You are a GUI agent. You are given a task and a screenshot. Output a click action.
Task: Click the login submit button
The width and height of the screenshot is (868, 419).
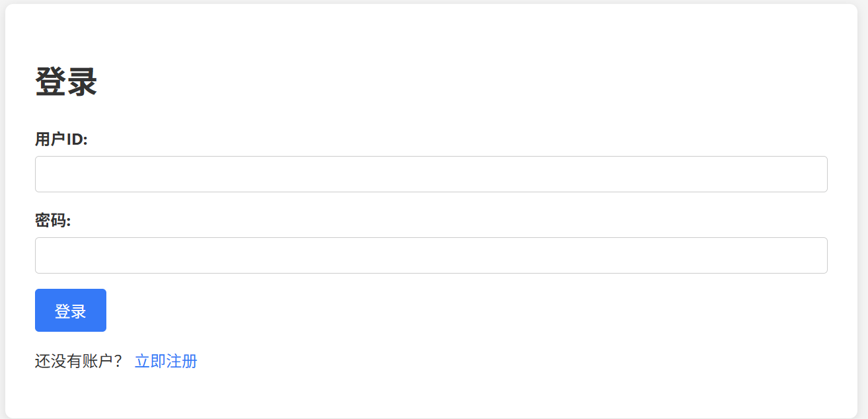click(71, 311)
